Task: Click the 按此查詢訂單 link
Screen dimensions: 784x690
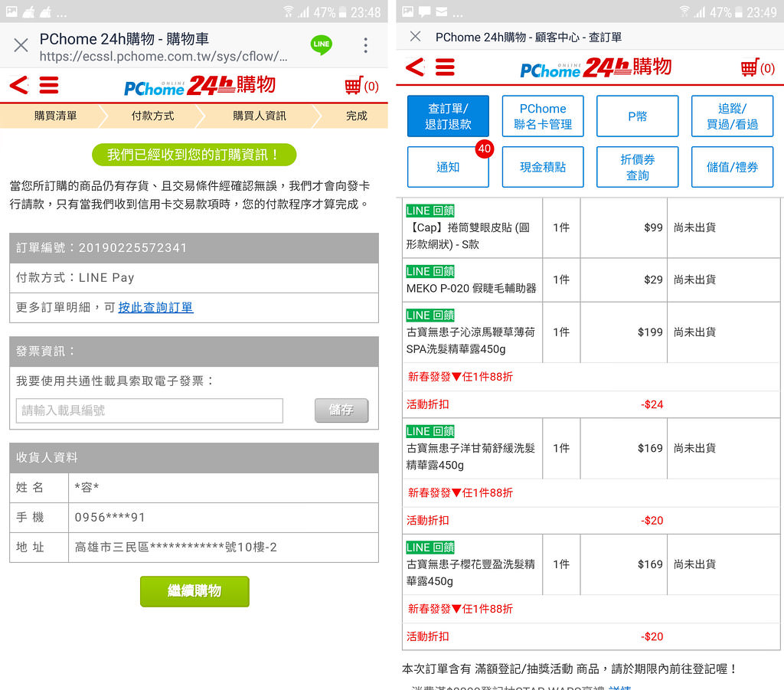Action: (155, 308)
